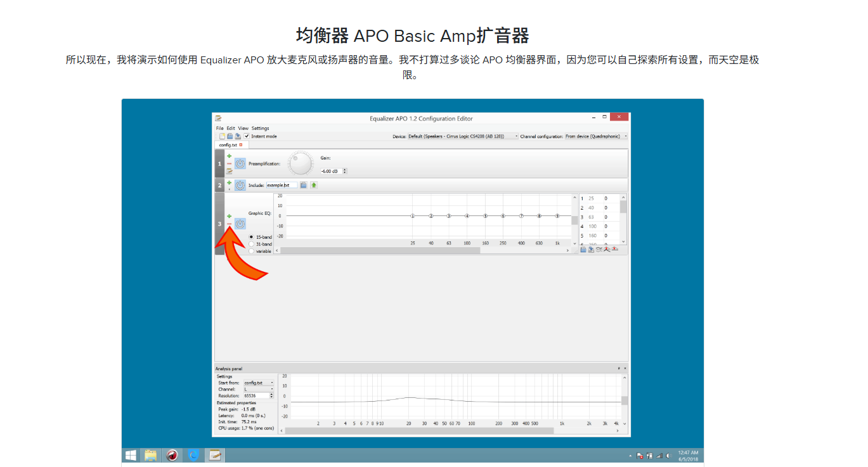Image resolution: width=868 pixels, height=467 pixels.
Task: Click the edit-text icon in Preamplification row
Action: coord(230,171)
